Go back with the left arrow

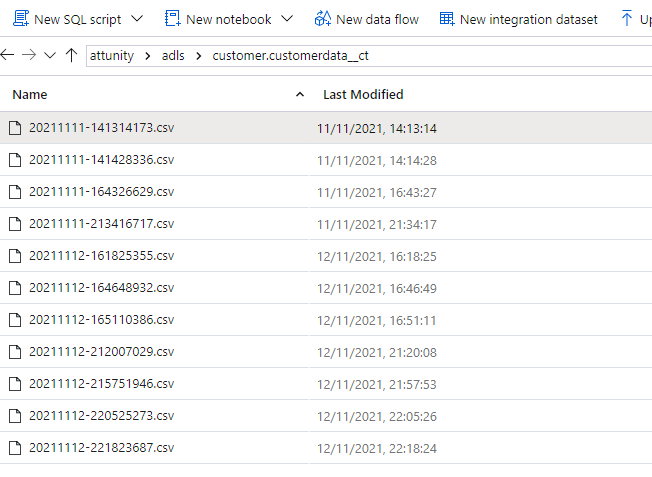tap(8, 56)
